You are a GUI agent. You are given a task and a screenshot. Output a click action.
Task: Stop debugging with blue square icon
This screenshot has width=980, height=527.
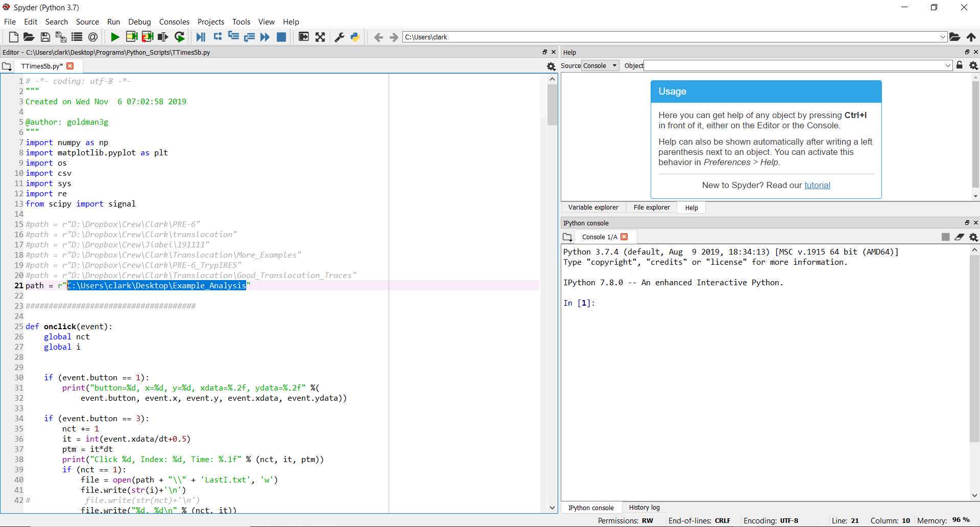(x=281, y=37)
